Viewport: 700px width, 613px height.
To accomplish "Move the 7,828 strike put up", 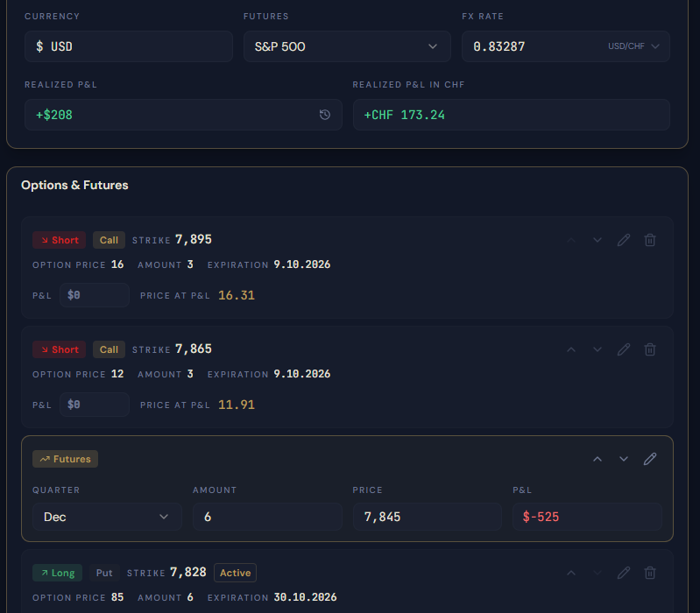I will point(571,573).
